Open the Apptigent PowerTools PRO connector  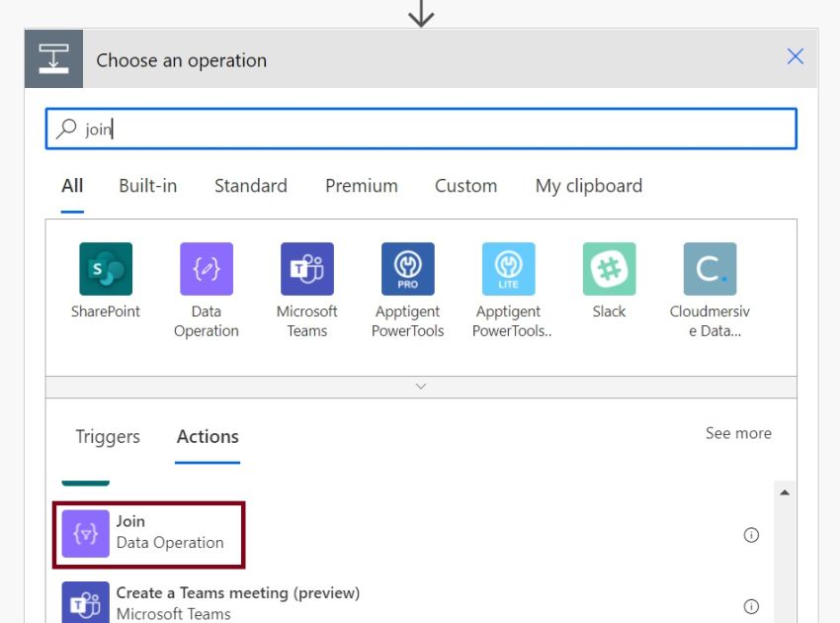coord(408,282)
